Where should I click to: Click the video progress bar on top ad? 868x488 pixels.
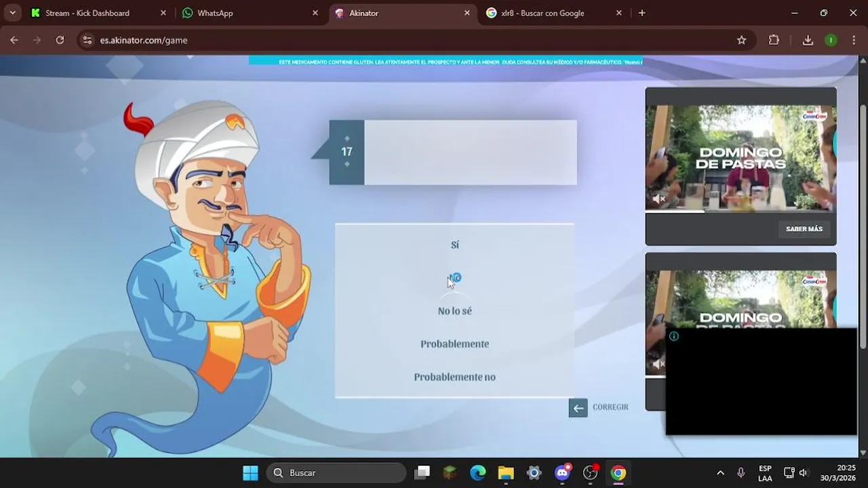click(x=741, y=211)
